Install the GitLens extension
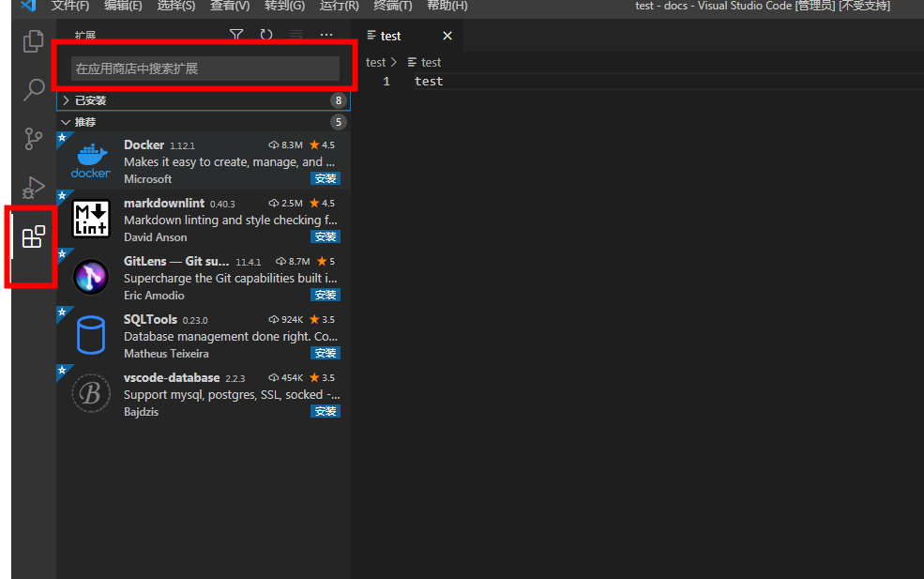924x579 pixels. tap(326, 295)
